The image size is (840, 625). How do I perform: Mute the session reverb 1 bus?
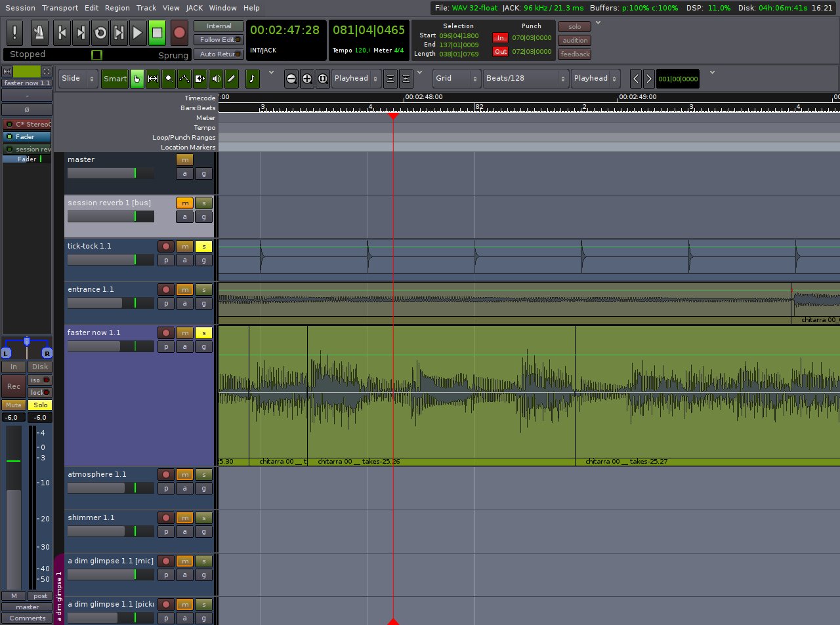(x=184, y=203)
